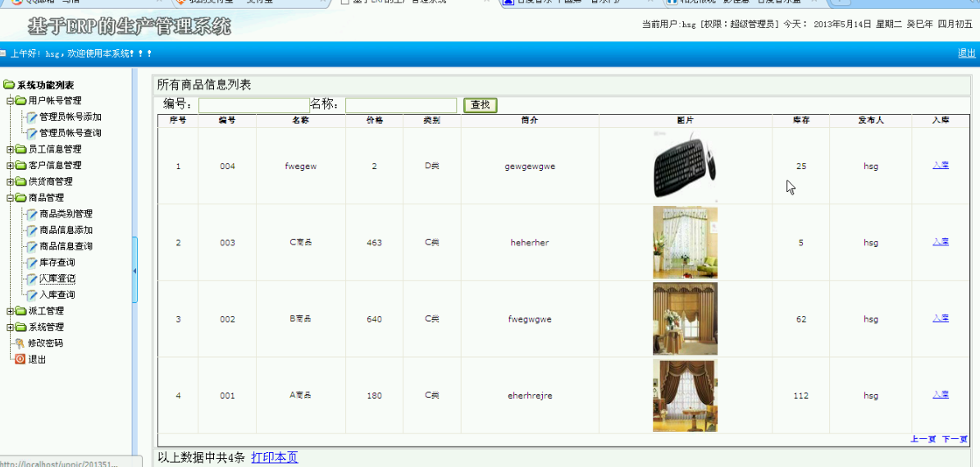Click 入库 link for product 003
The width and height of the screenshot is (980, 467).
pos(941,241)
